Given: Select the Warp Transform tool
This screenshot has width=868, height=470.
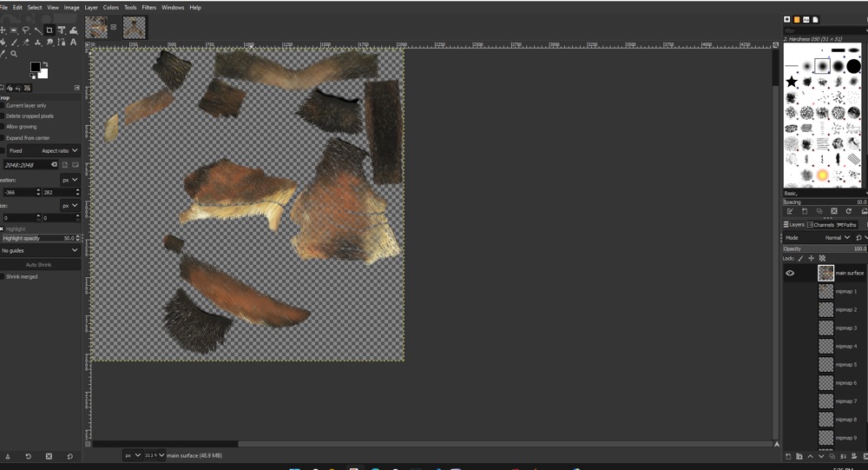Looking at the screenshot, I should [x=73, y=30].
